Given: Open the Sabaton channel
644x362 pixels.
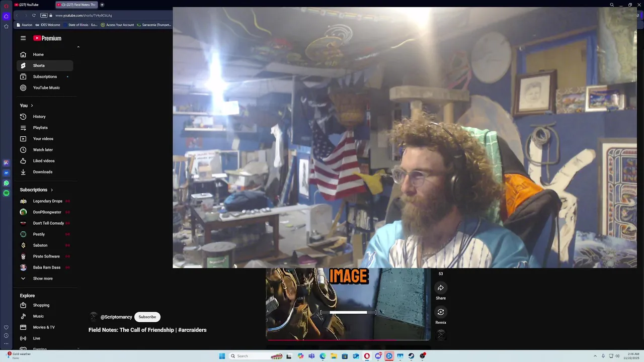Looking at the screenshot, I should point(45,245).
